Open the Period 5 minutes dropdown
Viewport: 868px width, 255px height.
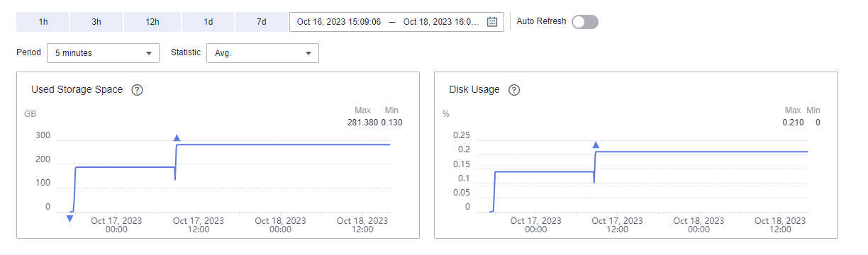[x=104, y=53]
